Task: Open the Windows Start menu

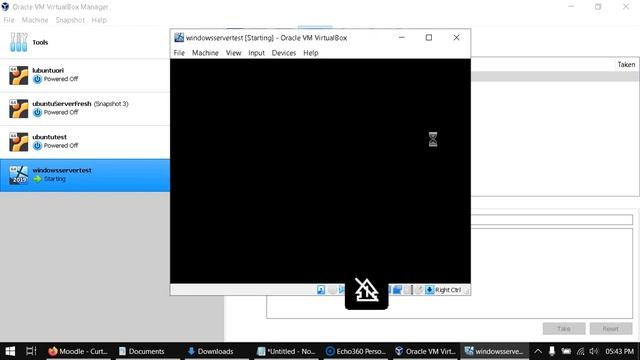Action: tap(10, 351)
